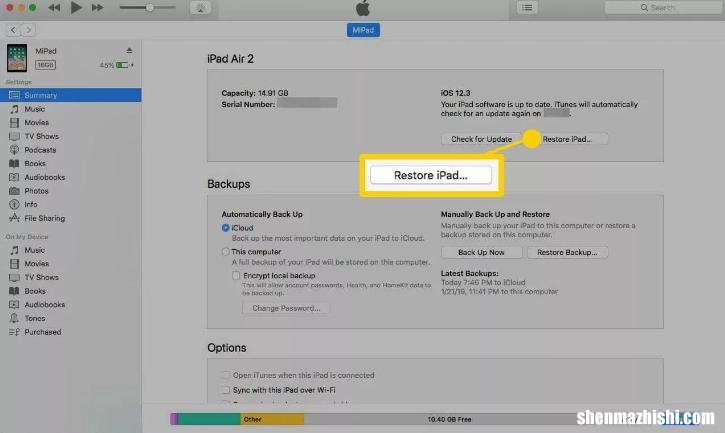Viewport: 725px width, 433px height.
Task: Click the fast-forward playback button
Action: (x=97, y=7)
